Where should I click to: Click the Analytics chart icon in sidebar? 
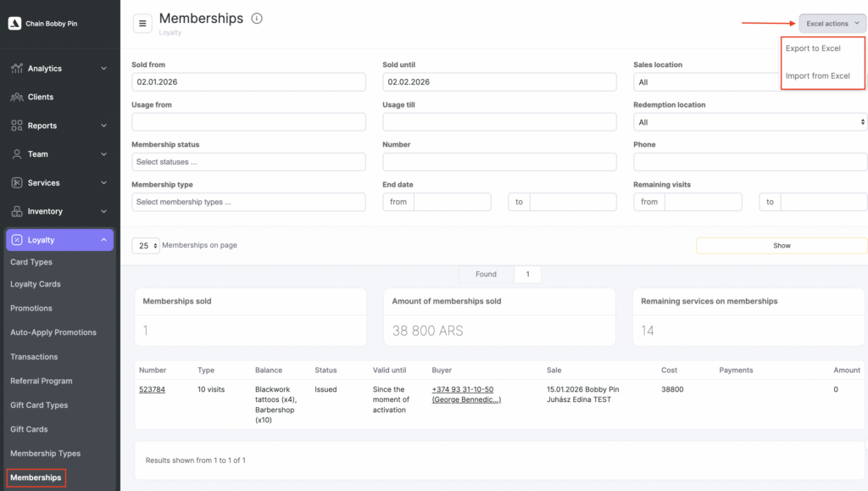coord(17,69)
